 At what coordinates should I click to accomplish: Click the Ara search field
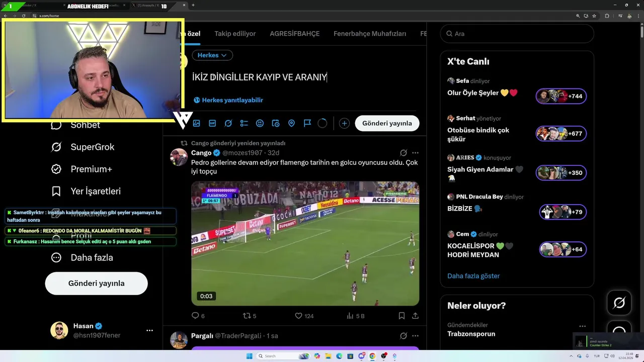pyautogui.click(x=517, y=34)
